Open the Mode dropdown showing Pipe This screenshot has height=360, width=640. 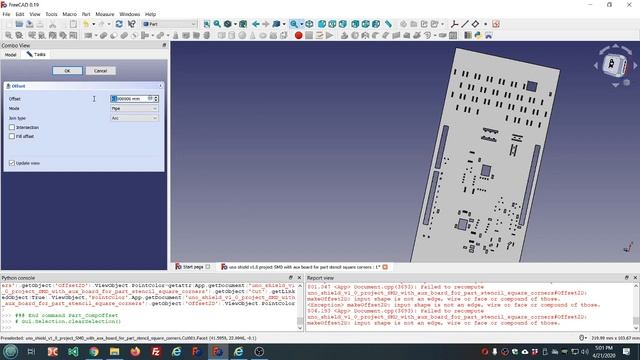[134, 109]
